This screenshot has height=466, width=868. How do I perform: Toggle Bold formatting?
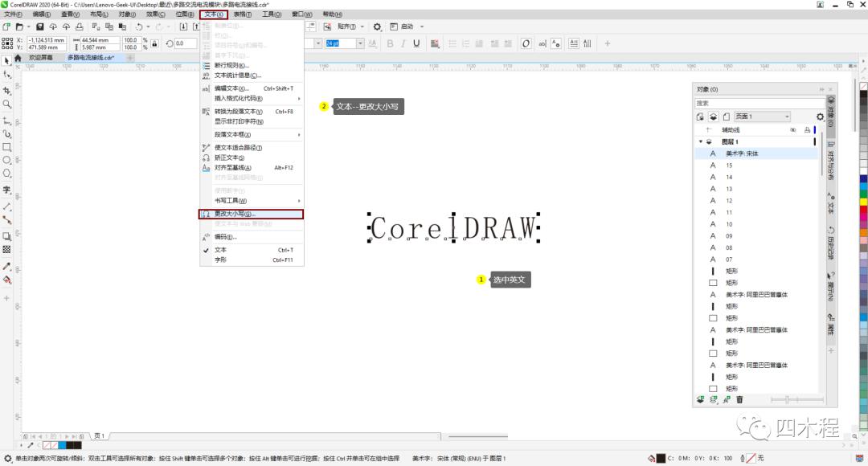point(390,43)
